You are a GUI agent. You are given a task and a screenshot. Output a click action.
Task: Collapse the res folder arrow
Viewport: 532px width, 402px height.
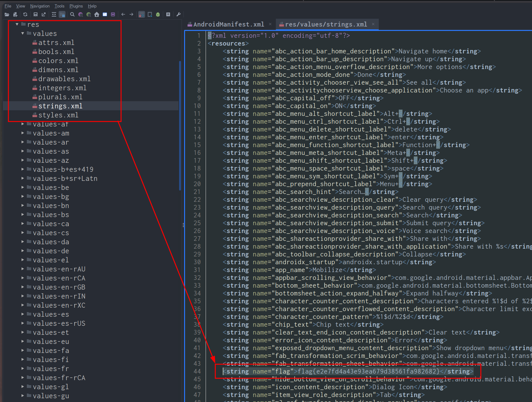click(17, 24)
